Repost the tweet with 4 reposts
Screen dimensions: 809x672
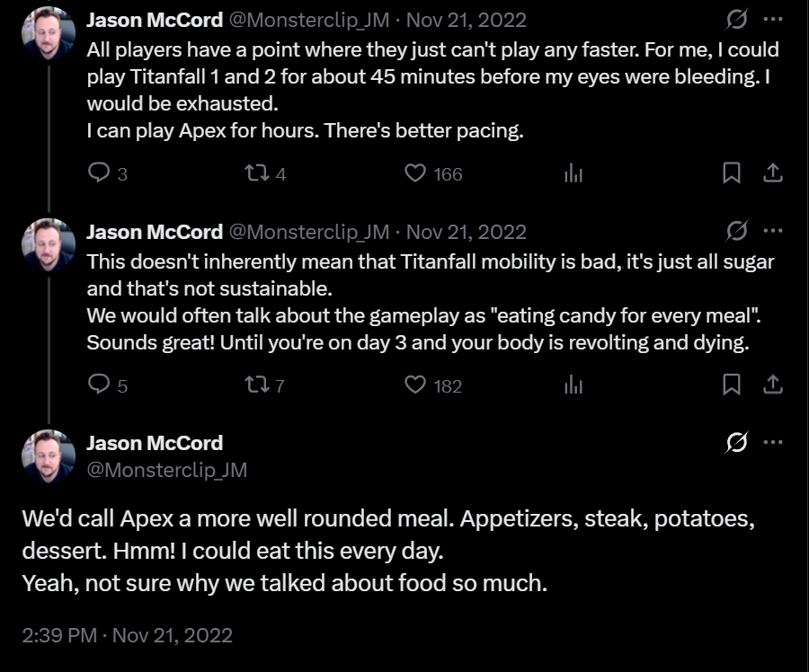[x=256, y=173]
